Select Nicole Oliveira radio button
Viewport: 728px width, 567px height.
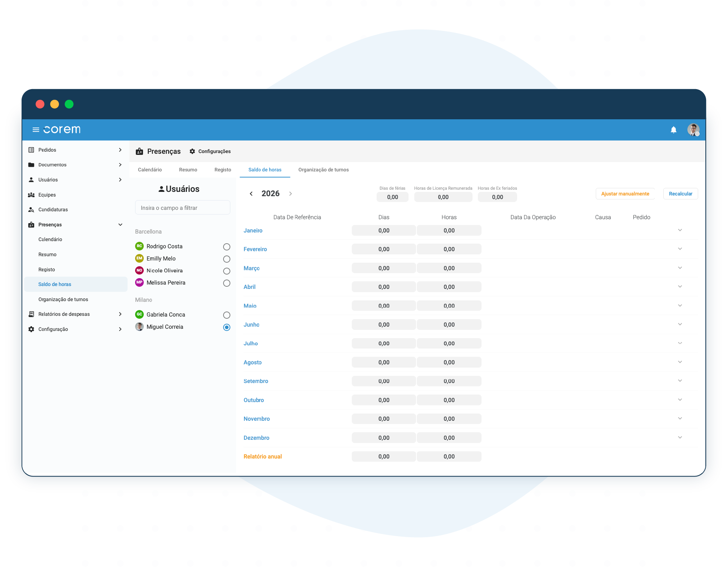(x=226, y=271)
